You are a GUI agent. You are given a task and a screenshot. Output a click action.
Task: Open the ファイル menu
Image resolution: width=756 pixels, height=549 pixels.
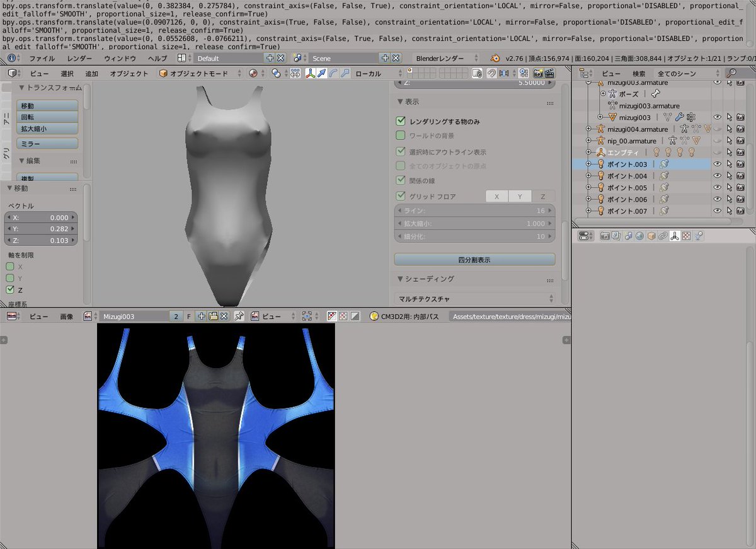(x=42, y=58)
